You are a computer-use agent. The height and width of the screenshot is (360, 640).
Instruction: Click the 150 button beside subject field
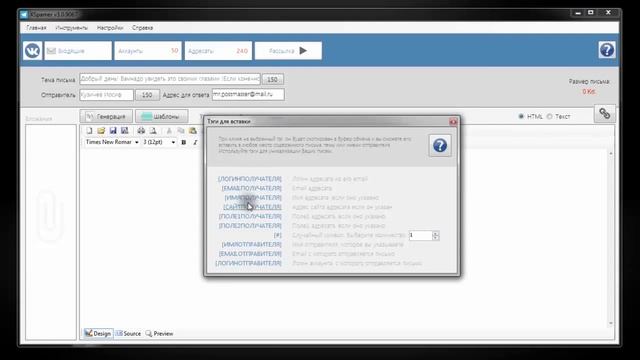[273, 79]
